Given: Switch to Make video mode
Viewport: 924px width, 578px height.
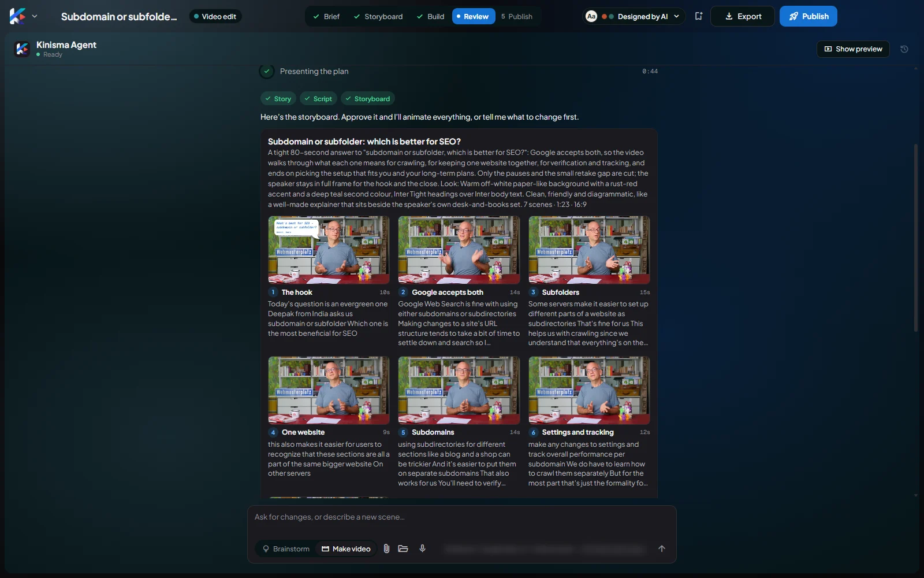Looking at the screenshot, I should point(346,549).
